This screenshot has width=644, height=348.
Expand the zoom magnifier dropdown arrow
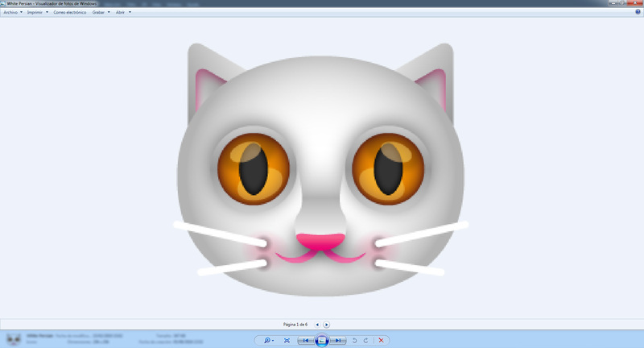[273, 341]
